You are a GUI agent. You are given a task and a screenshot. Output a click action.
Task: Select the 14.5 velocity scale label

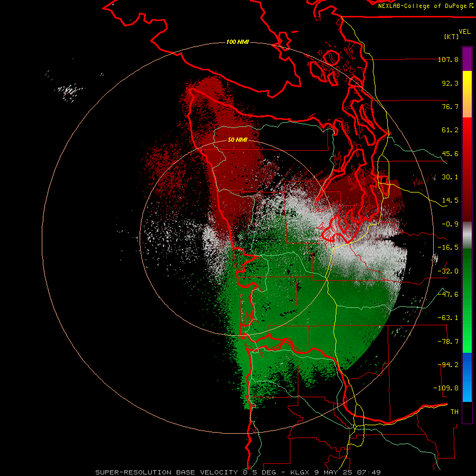point(450,200)
